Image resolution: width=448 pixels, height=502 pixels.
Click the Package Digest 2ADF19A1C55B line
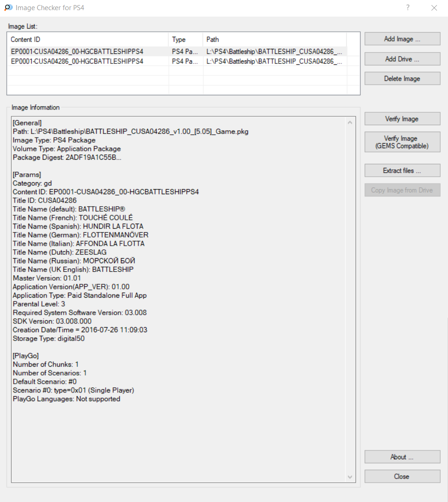coord(67,157)
